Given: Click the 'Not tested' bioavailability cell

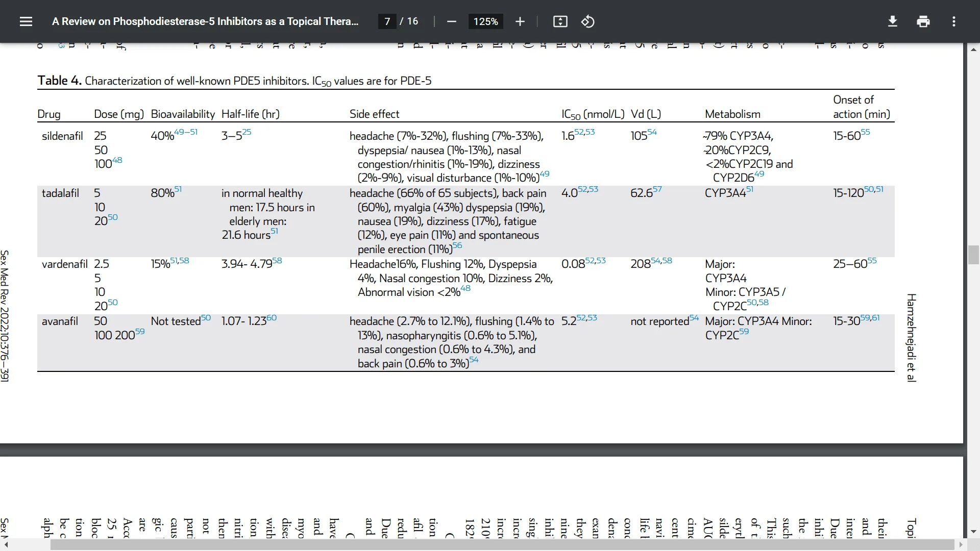Looking at the screenshot, I should 176,321.
